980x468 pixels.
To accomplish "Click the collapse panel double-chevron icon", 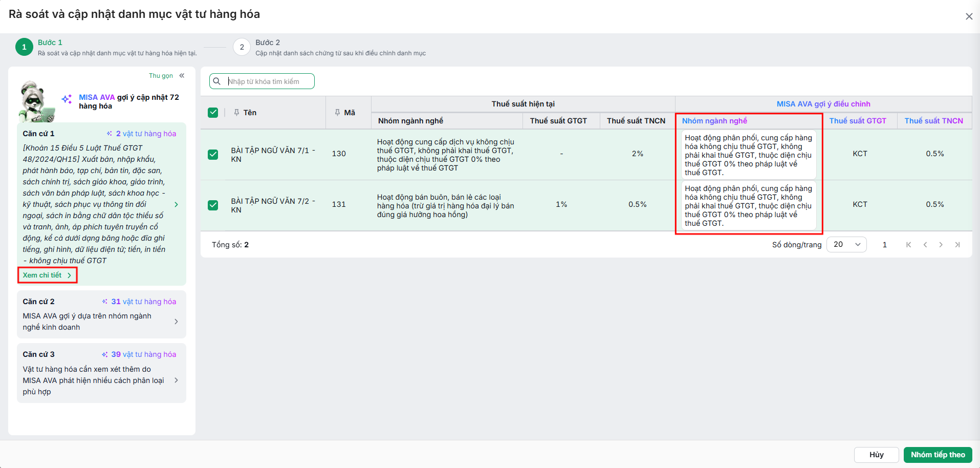I will click(182, 76).
